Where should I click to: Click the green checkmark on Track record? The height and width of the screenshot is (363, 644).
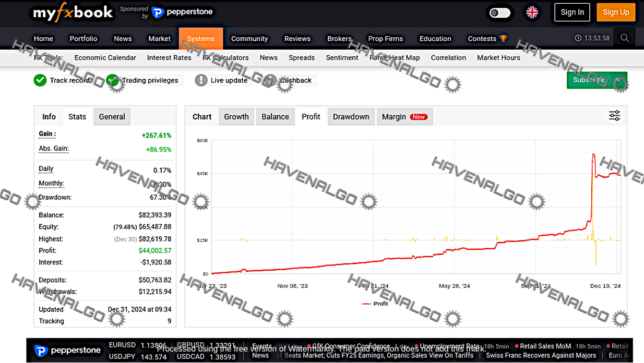click(x=40, y=80)
